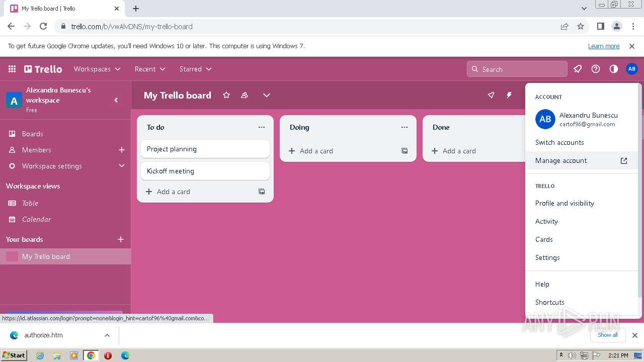
Task: Open Internet Explorer from taskbar
Action: click(x=40, y=355)
